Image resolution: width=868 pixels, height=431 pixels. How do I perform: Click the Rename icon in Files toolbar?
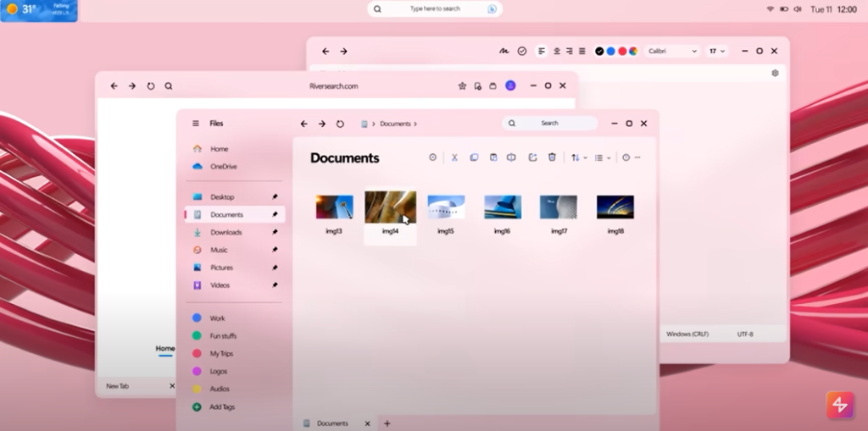(x=511, y=157)
